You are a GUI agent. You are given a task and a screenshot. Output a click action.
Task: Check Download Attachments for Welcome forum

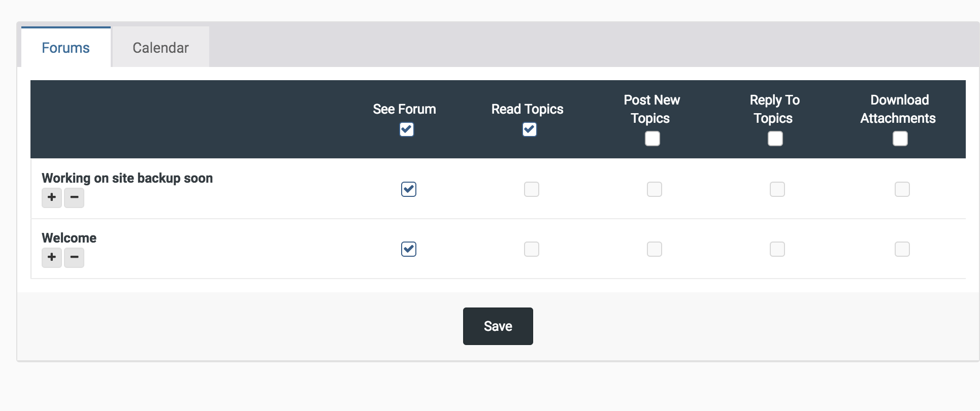click(x=902, y=249)
